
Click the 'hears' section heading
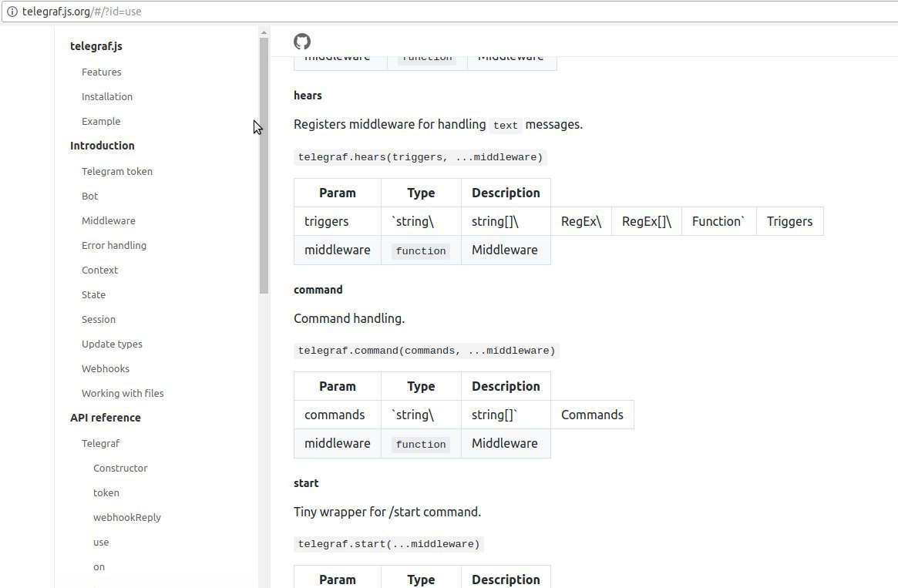point(308,96)
